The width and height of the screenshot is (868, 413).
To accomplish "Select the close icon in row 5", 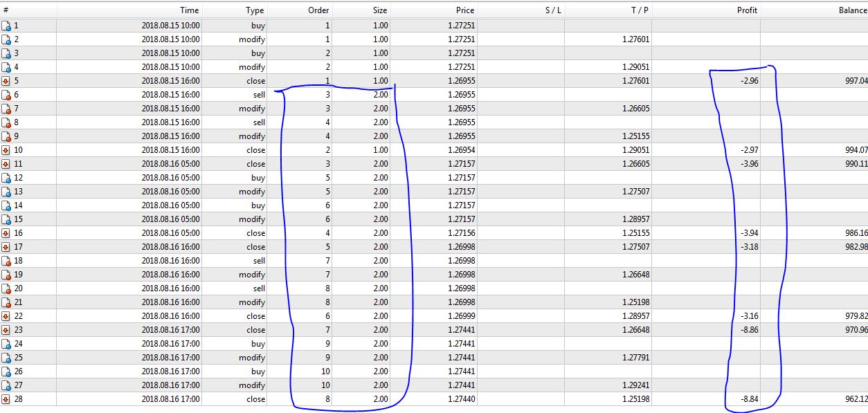I will click(x=6, y=81).
